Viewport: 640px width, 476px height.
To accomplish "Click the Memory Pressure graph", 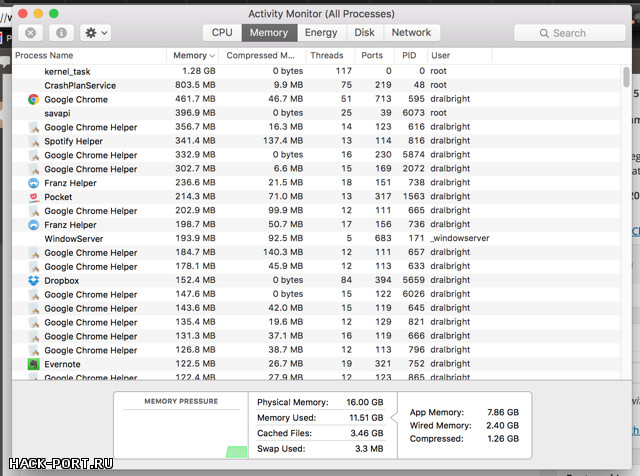I will [x=181, y=434].
